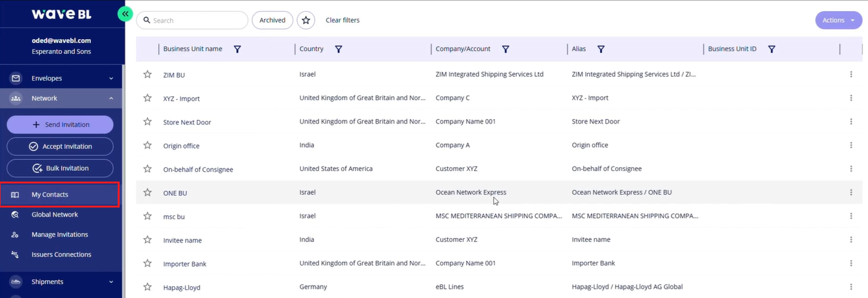Star the ONE BU contact
The image size is (868, 298).
148,193
